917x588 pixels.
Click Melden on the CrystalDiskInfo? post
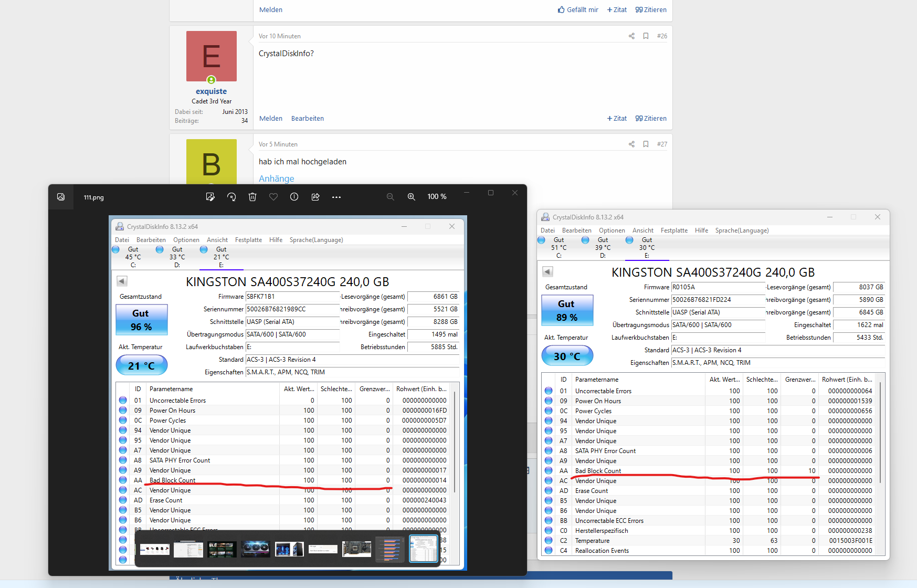pyautogui.click(x=271, y=119)
